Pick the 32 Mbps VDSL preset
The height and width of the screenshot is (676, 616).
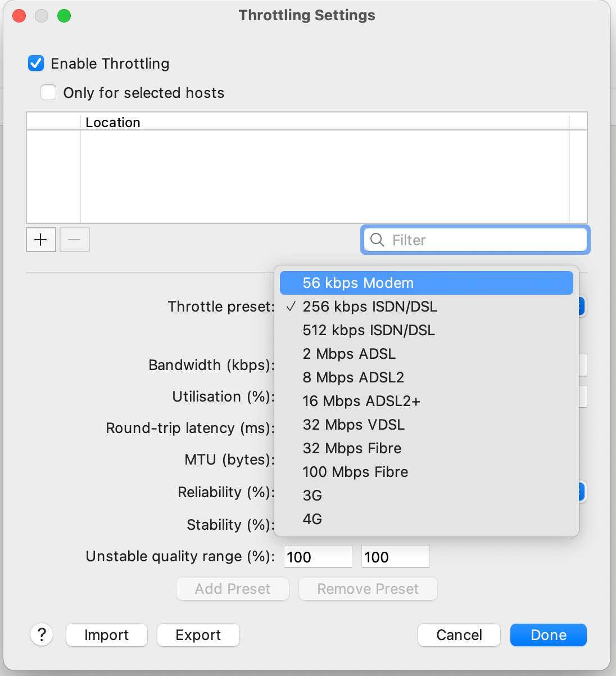tap(353, 425)
